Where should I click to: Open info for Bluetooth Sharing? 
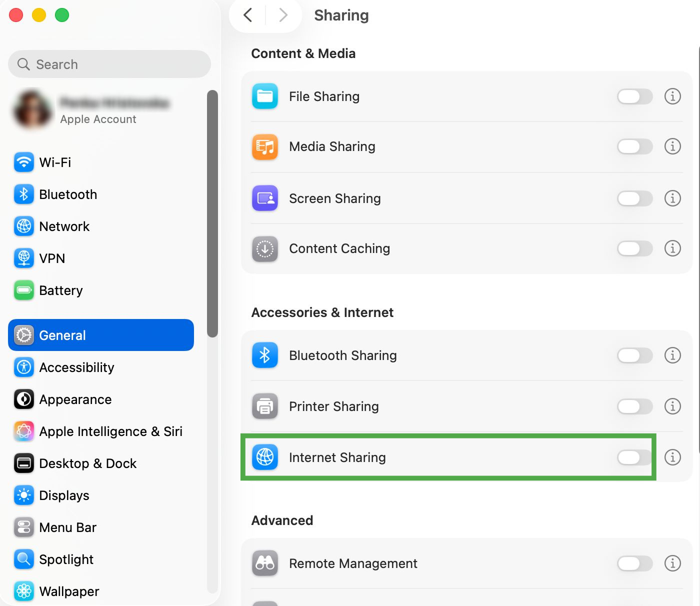click(x=672, y=355)
